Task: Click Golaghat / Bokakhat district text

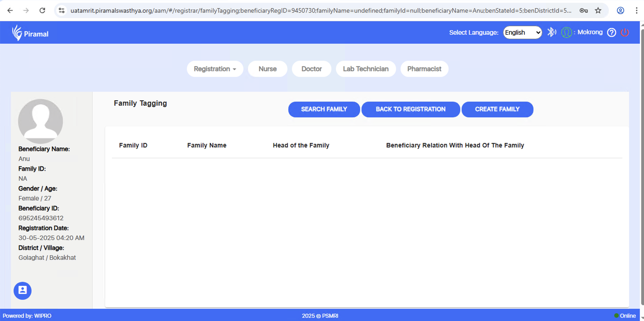Action: 47,257
